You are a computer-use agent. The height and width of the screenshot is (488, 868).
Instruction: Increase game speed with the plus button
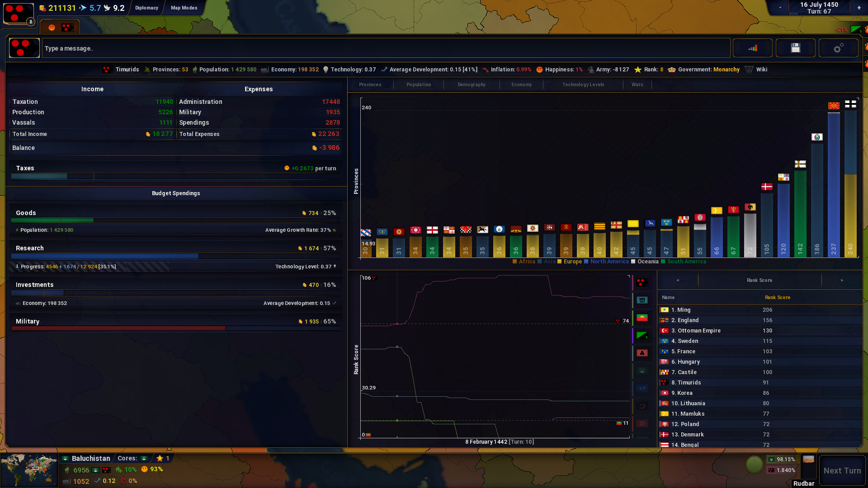(859, 8)
